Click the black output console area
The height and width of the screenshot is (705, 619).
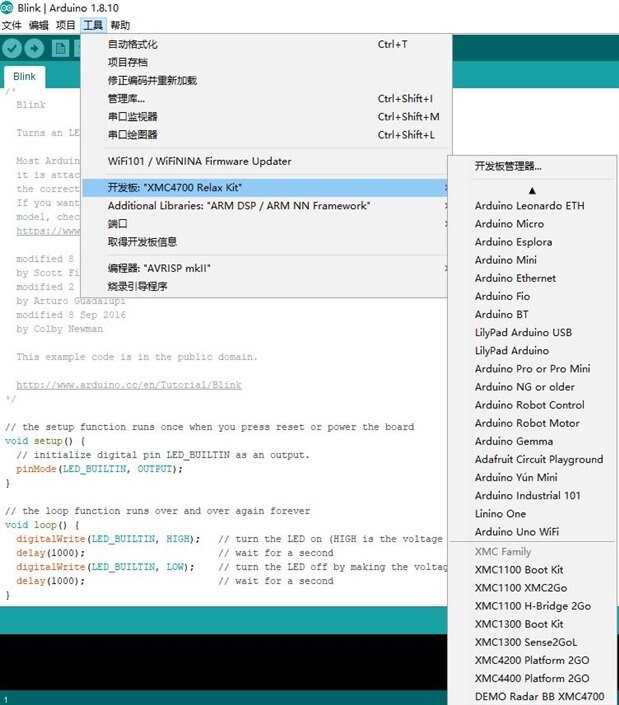[223, 662]
